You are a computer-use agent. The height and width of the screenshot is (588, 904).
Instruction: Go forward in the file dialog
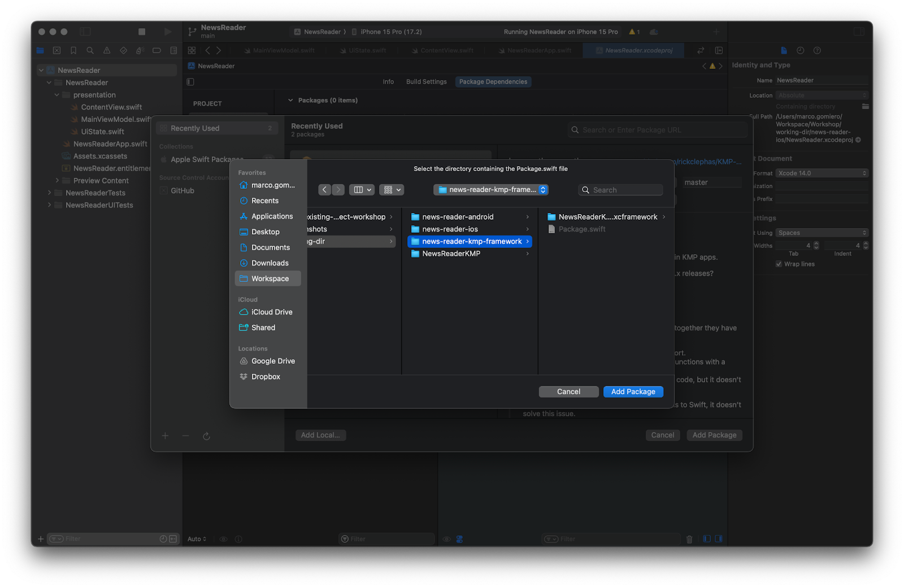[x=338, y=190]
